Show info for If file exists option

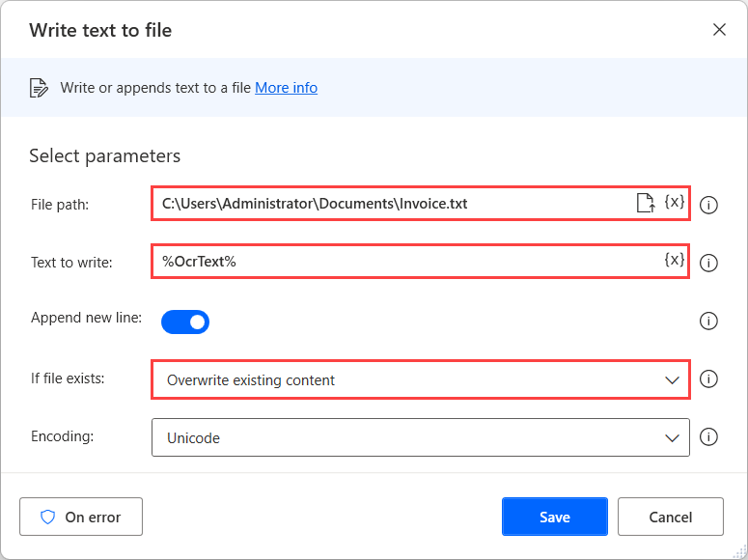pyautogui.click(x=708, y=378)
